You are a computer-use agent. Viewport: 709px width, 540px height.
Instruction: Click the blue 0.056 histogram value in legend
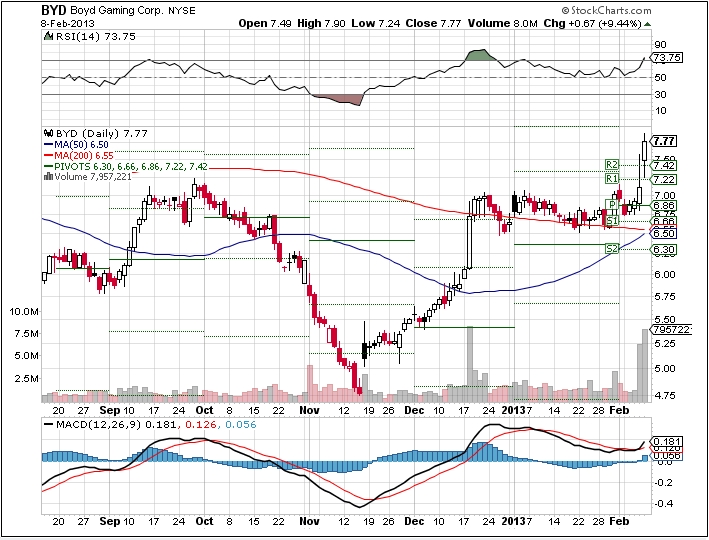241,425
